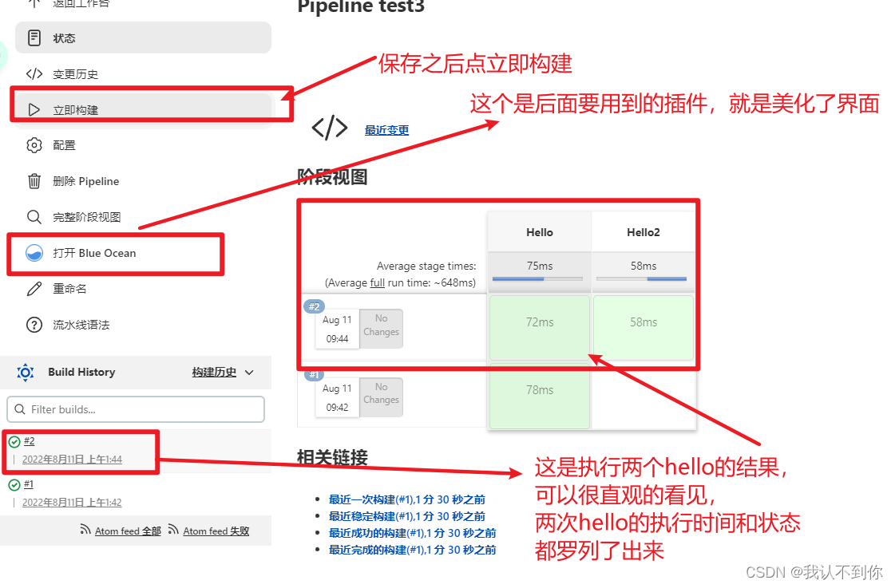
Task: Click the Hello stage average progress bar
Action: point(538,278)
